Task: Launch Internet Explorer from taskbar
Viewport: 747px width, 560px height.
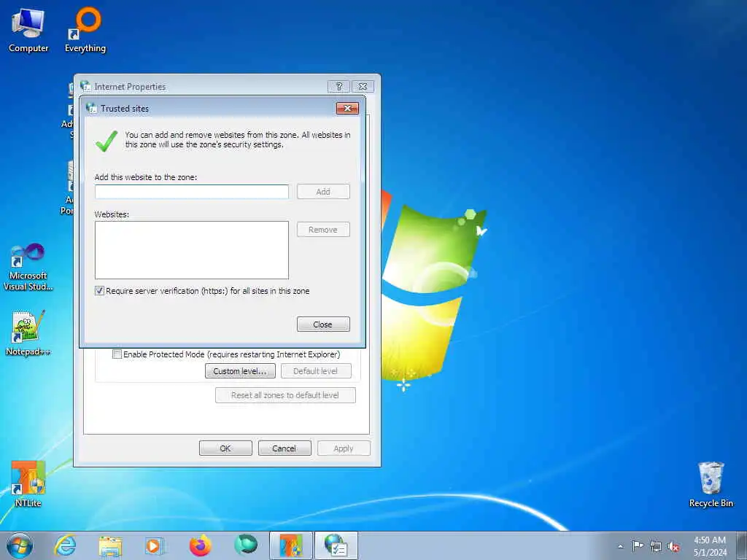Action: [x=65, y=545]
